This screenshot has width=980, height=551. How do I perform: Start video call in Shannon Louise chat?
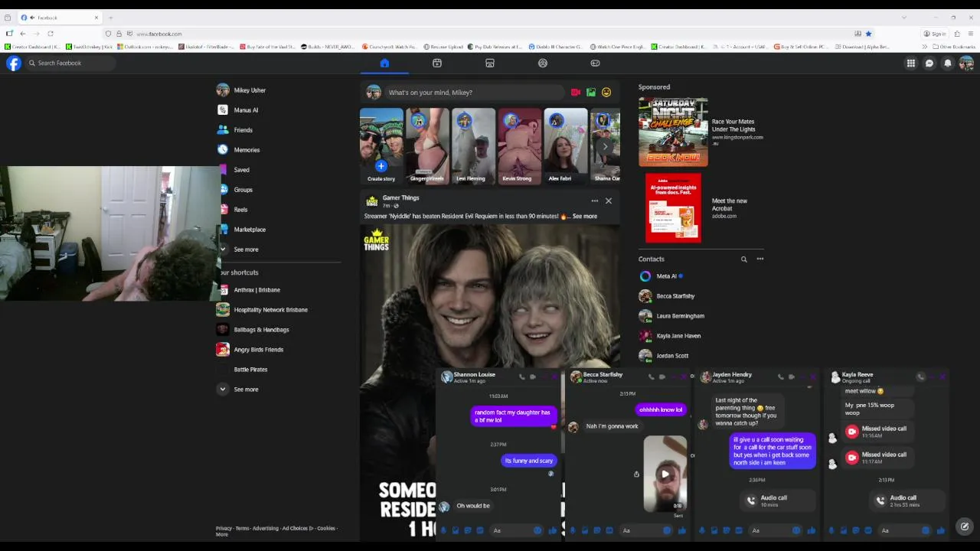coord(533,377)
